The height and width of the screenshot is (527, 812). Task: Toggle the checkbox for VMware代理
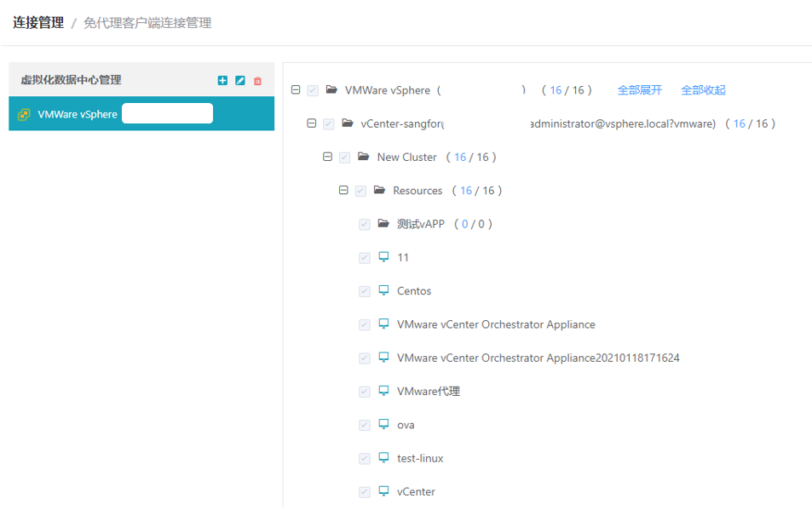[365, 392]
